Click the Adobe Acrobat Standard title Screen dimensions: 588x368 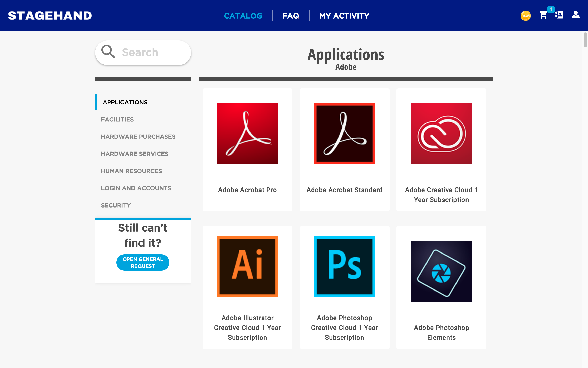[x=344, y=190]
